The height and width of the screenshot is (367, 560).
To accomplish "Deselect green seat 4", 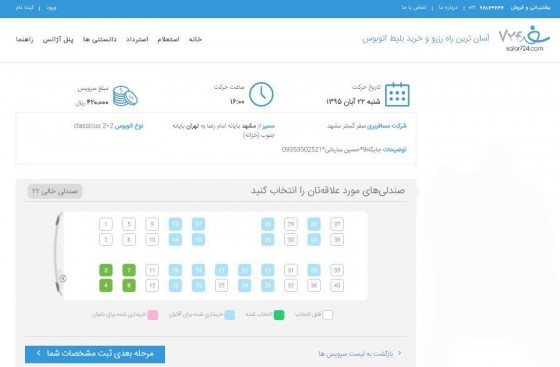I will point(106,286).
